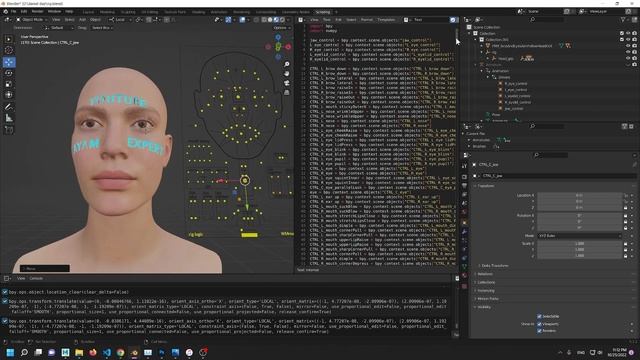Image resolution: width=640 pixels, height=360 pixels.
Task: Hide Collection via its eye icon
Action: pyautogui.click(x=628, y=33)
